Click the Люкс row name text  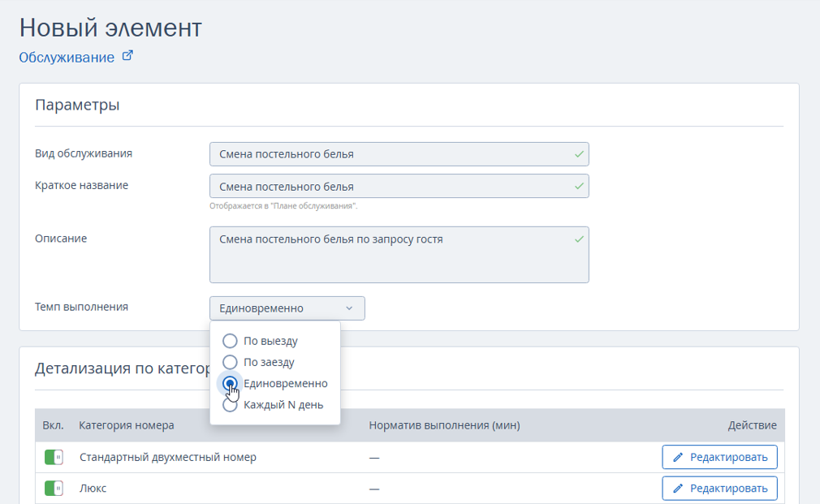click(x=93, y=489)
